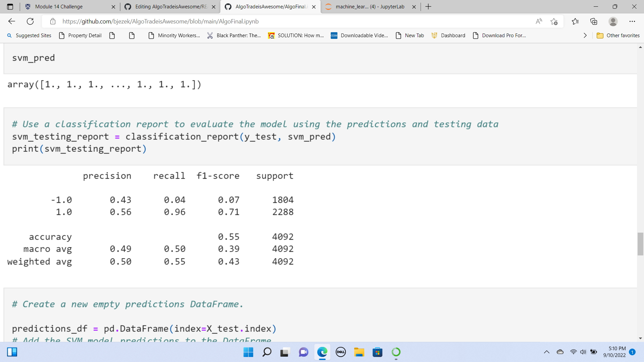This screenshot has height=362, width=644.
Task: Open a new browser tab
Action: pos(428,7)
